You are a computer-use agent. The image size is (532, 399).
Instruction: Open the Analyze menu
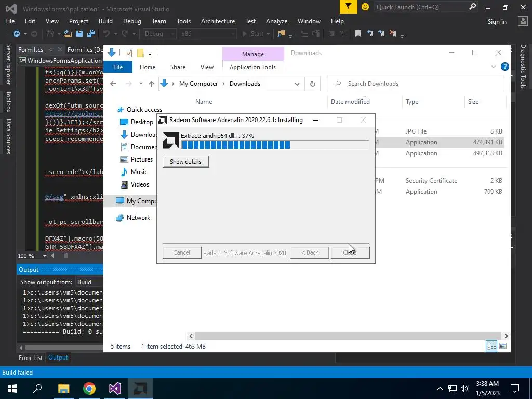click(x=276, y=21)
